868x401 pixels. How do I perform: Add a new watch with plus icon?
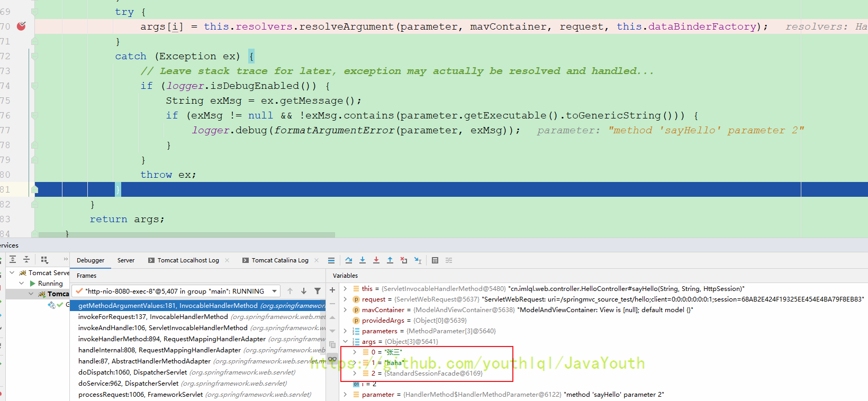332,290
